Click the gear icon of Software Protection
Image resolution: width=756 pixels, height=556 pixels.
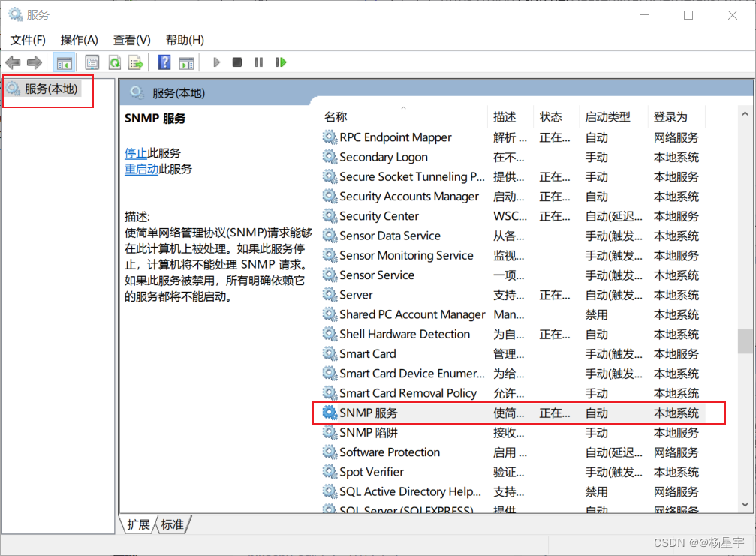point(330,452)
